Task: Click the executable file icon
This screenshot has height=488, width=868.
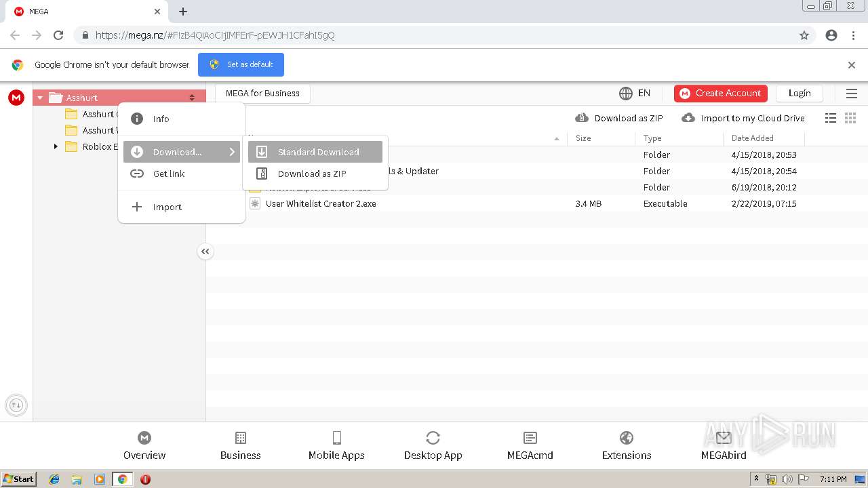Action: [255, 203]
